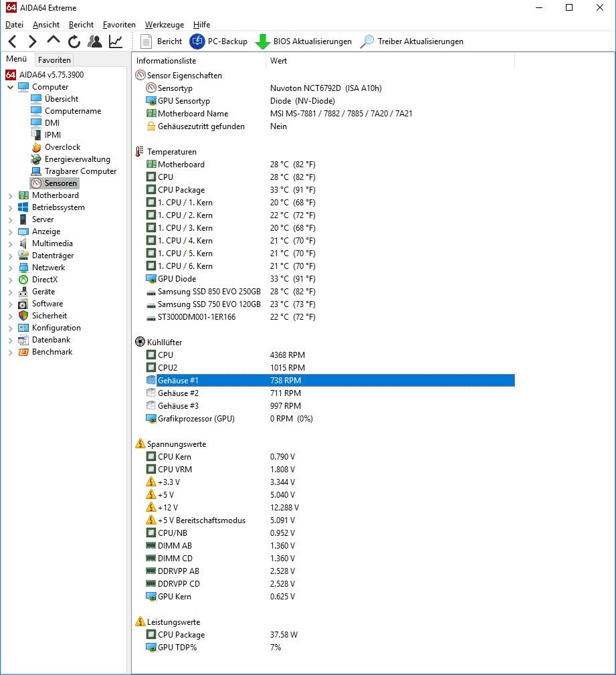This screenshot has width=616, height=675.
Task: Go back with the left arrow toolbar icon
Action: pos(13,41)
